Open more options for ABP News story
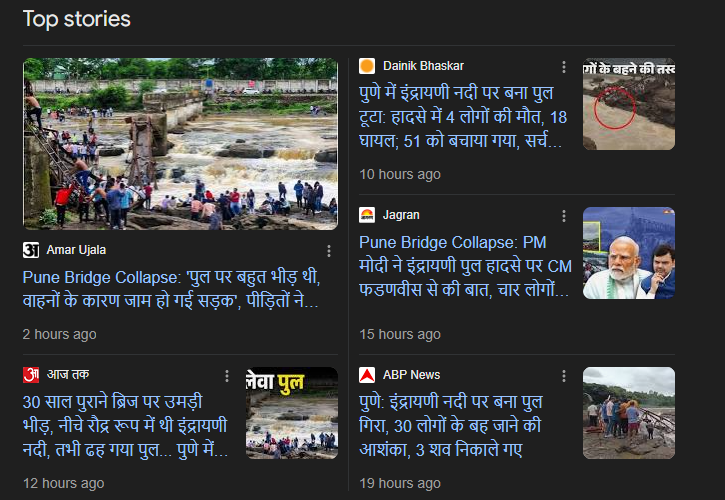The height and width of the screenshot is (500, 725). (564, 376)
